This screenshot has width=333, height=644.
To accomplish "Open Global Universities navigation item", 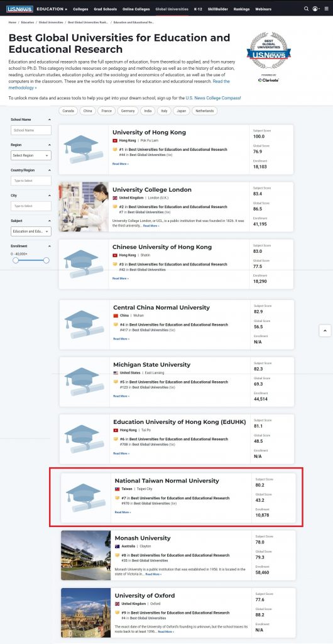I will [172, 9].
